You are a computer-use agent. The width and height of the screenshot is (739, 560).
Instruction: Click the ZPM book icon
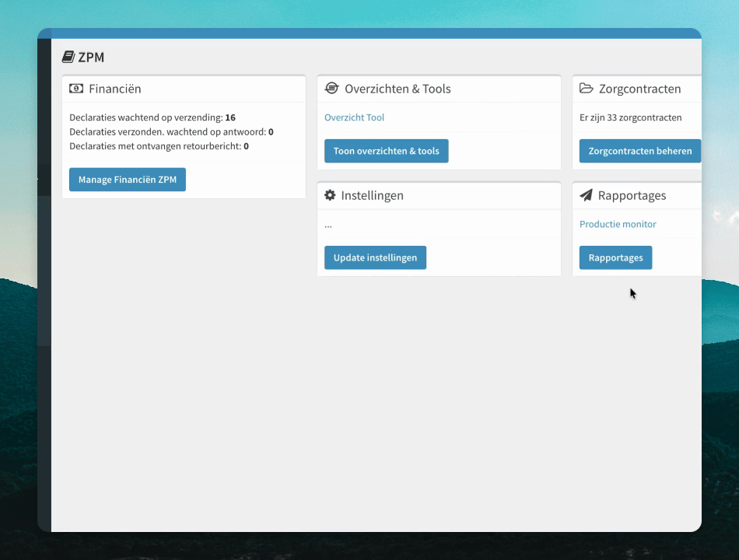[x=68, y=57]
